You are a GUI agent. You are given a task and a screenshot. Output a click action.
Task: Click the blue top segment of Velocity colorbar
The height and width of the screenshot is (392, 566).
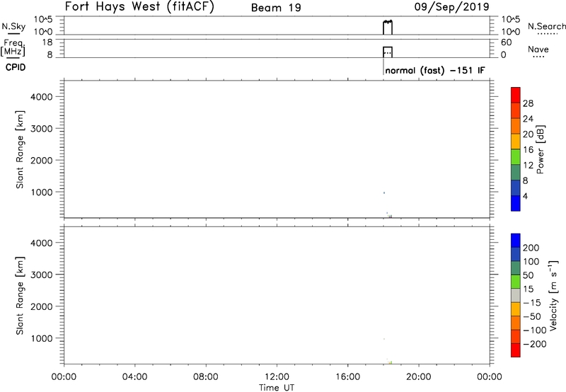tap(516, 241)
